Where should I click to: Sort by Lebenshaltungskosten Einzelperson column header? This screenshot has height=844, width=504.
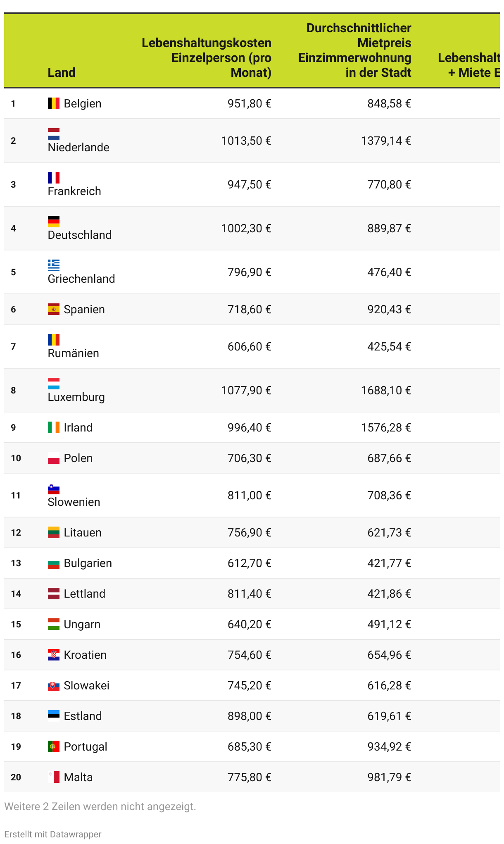(207, 58)
